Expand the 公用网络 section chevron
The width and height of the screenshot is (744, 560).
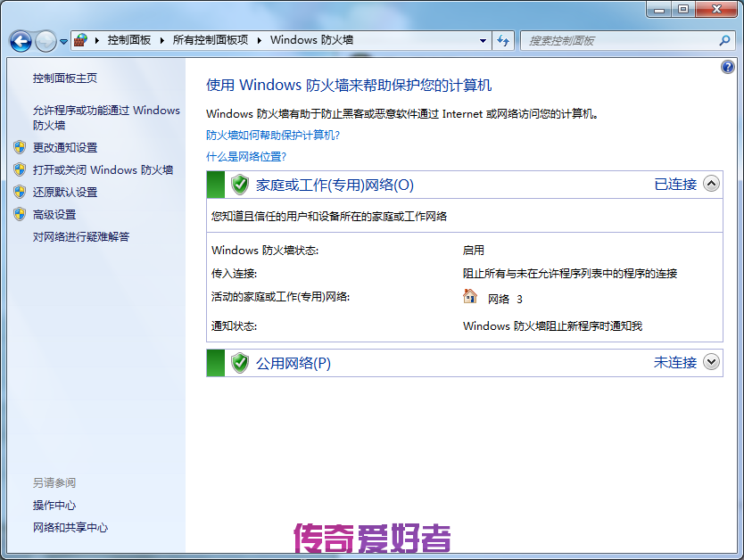click(711, 362)
